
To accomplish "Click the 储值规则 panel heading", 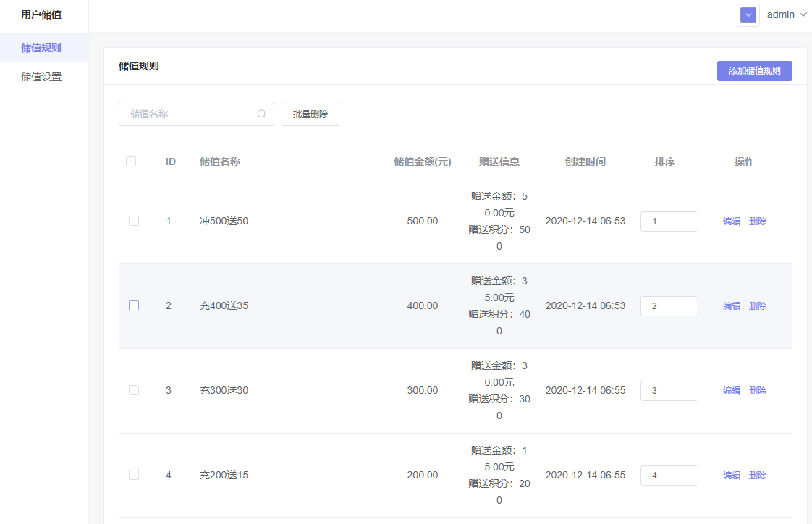I will [x=139, y=67].
